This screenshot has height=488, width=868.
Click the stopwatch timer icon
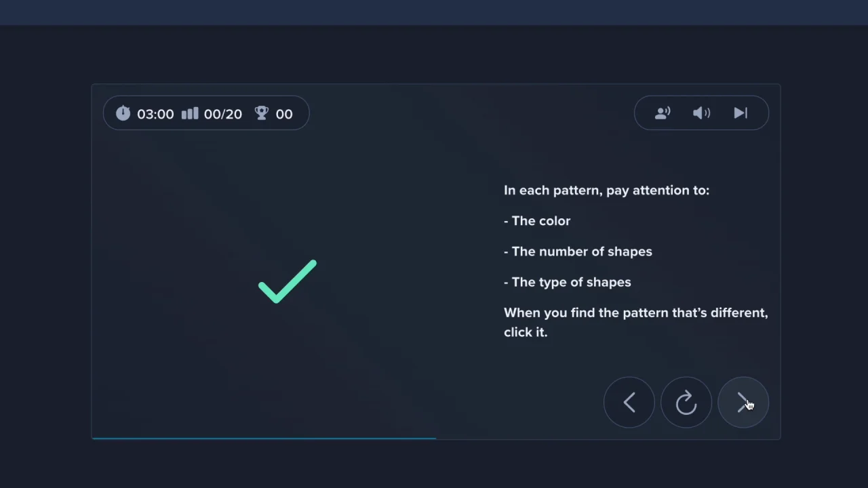tap(123, 113)
